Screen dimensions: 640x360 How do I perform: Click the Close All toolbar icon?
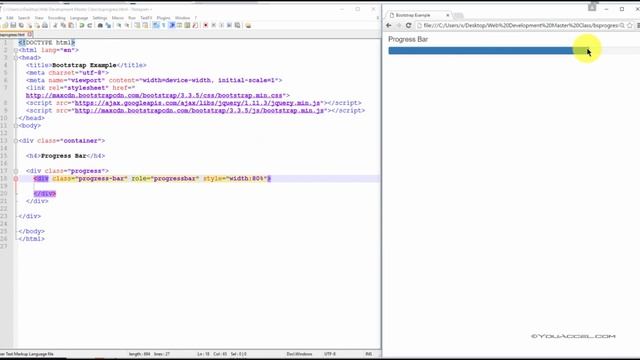click(37, 25)
